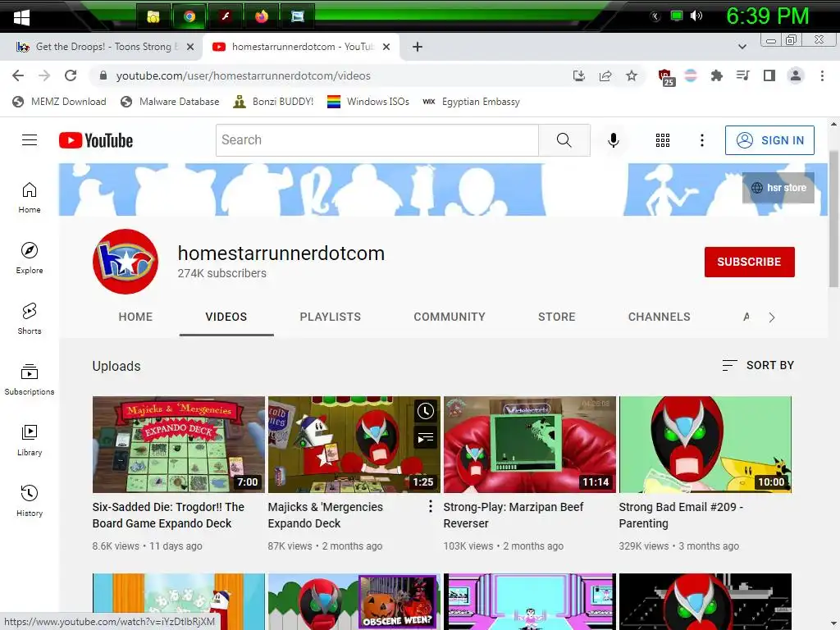840x630 pixels.
Task: Open Chrome side panel icon
Action: coord(769,75)
